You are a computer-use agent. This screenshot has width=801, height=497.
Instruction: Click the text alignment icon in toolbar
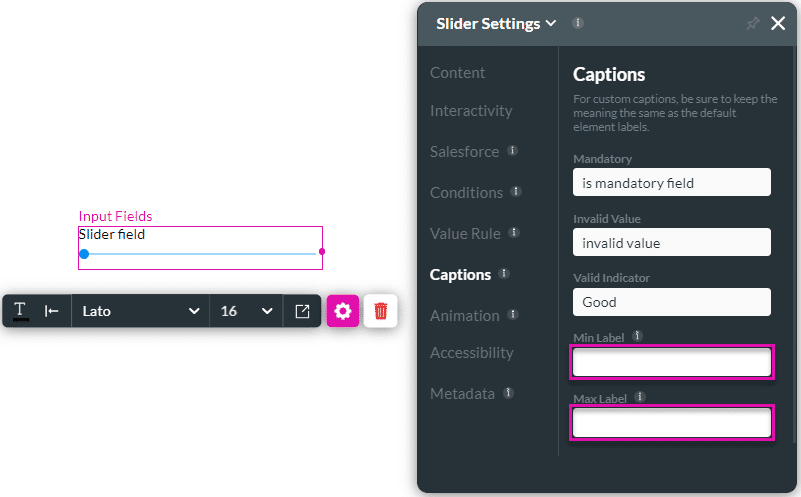52,311
